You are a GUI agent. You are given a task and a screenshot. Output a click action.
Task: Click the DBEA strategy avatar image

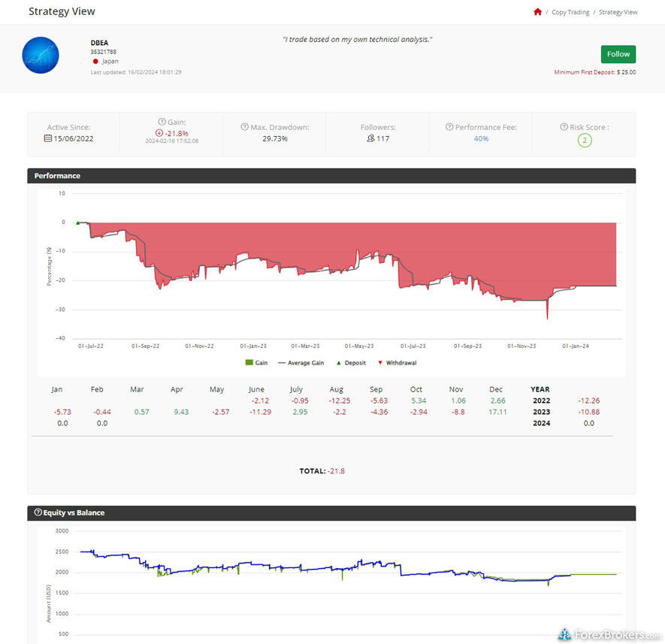click(41, 54)
